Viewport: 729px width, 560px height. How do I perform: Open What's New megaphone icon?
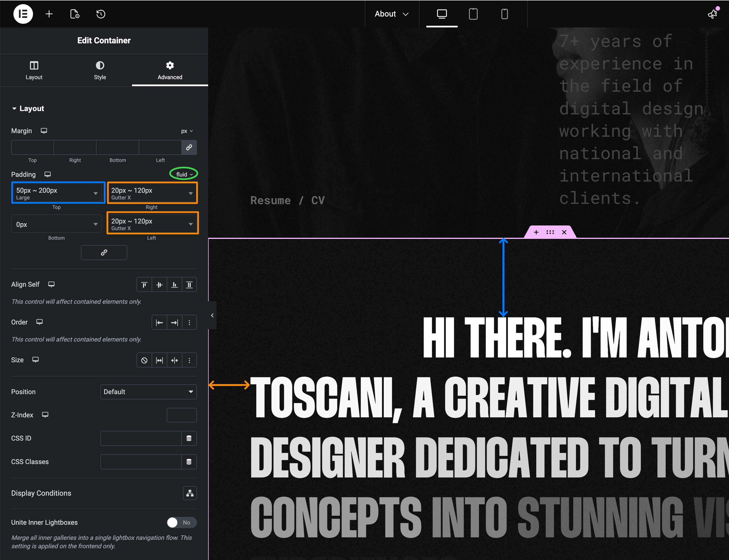tap(712, 14)
